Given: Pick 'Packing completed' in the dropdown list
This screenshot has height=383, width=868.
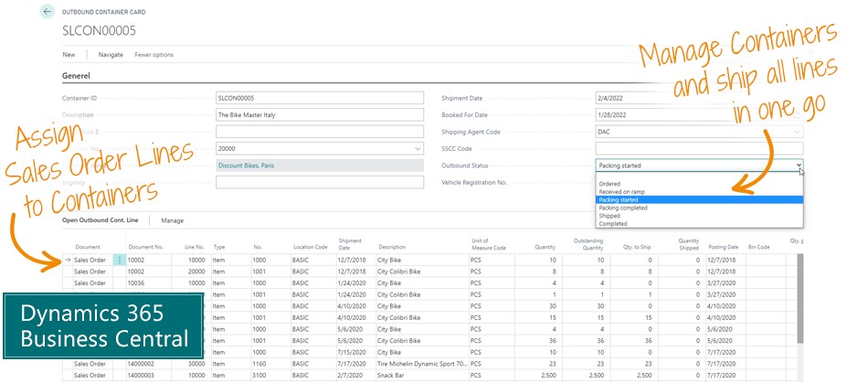Looking at the screenshot, I should (x=623, y=207).
